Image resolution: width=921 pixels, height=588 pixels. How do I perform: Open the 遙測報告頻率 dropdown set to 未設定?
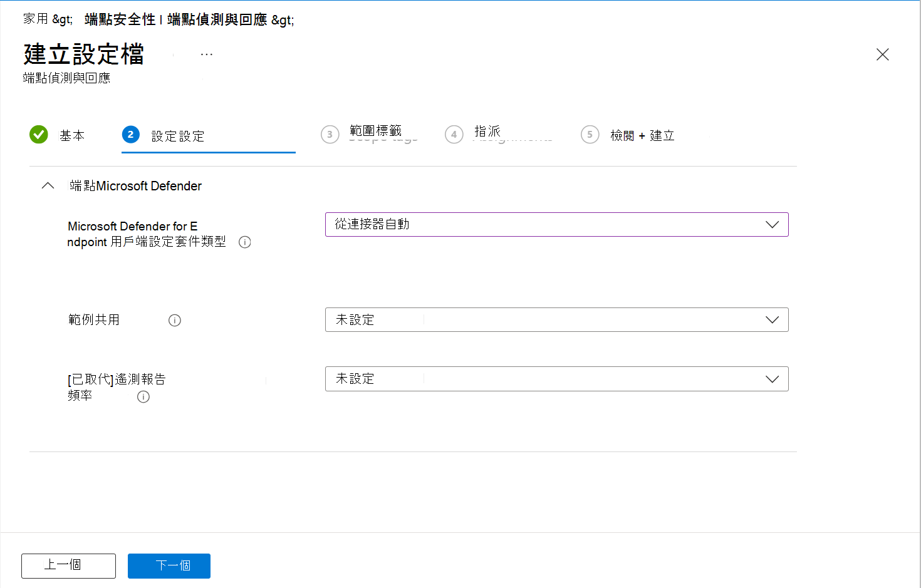[556, 379]
